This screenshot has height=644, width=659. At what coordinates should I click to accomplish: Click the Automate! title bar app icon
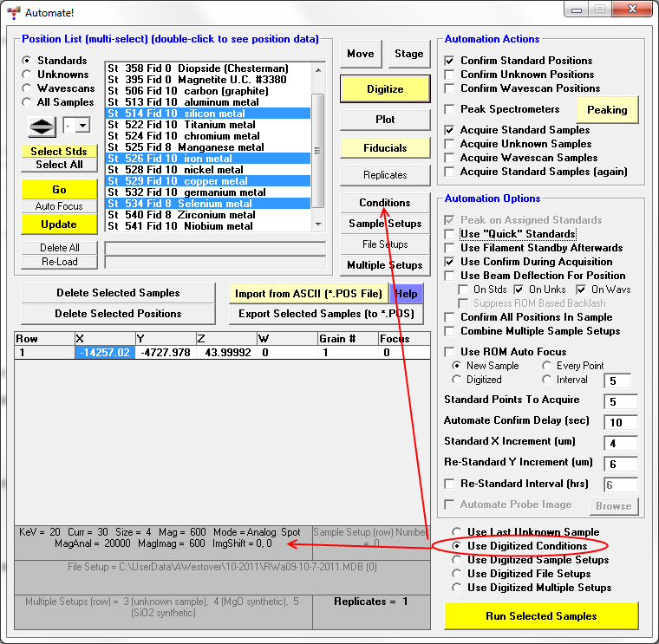(x=13, y=13)
